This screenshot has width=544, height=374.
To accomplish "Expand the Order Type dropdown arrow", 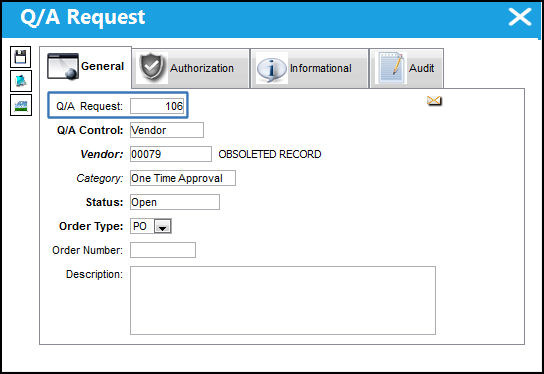I will [162, 227].
